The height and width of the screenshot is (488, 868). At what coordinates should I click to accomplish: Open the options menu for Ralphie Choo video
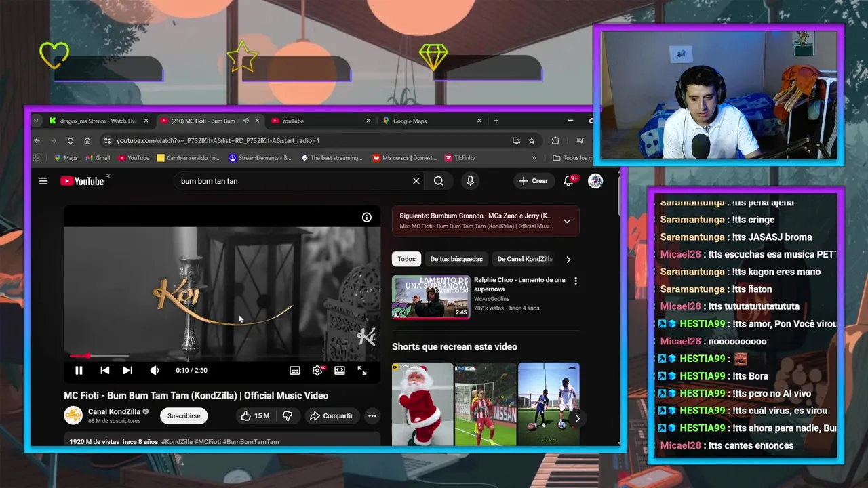pyautogui.click(x=576, y=281)
